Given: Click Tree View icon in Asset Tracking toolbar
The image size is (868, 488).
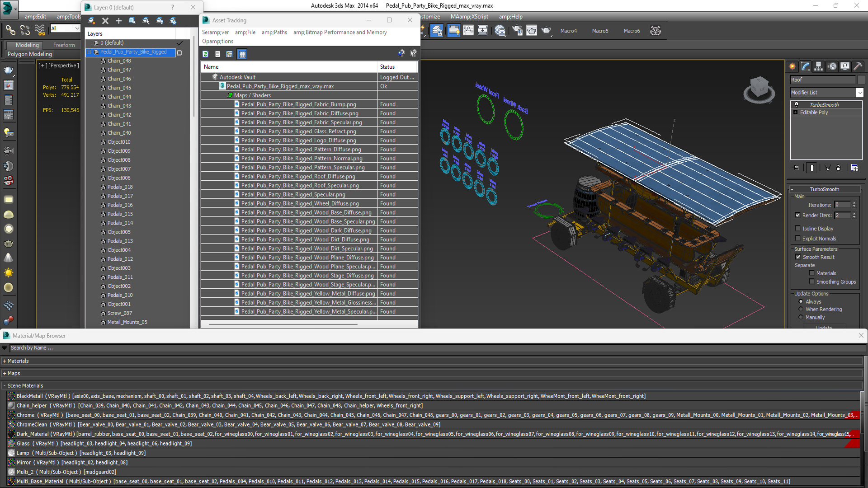Looking at the screenshot, I should [230, 54].
